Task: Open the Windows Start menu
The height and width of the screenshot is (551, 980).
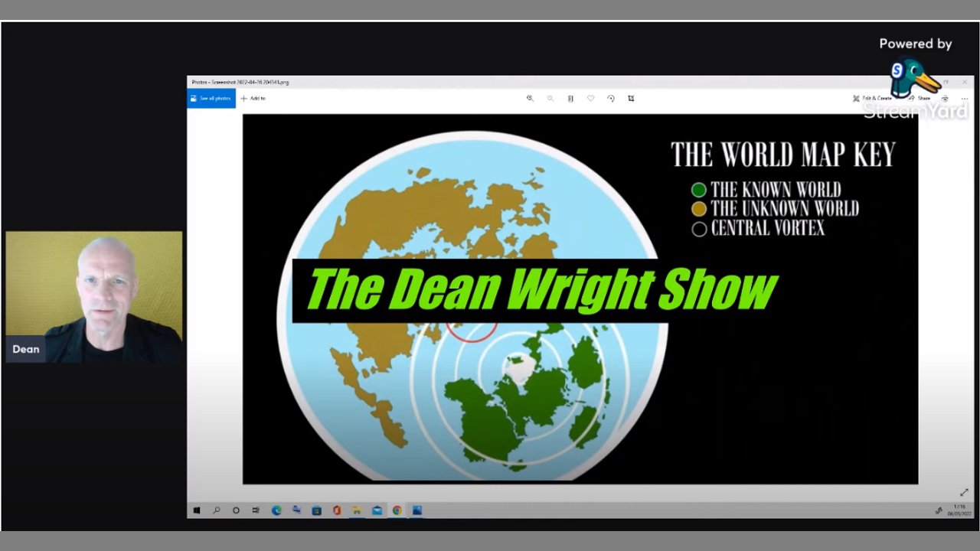Action: 197,510
